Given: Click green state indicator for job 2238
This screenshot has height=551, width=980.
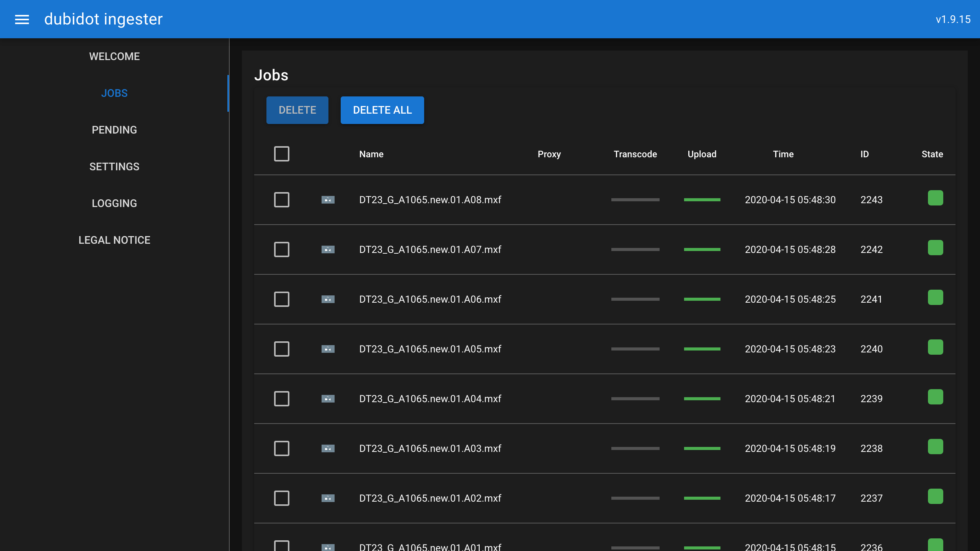Looking at the screenshot, I should (x=935, y=447).
